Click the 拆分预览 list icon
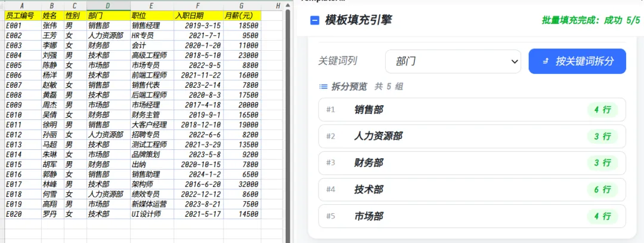 pyautogui.click(x=323, y=87)
